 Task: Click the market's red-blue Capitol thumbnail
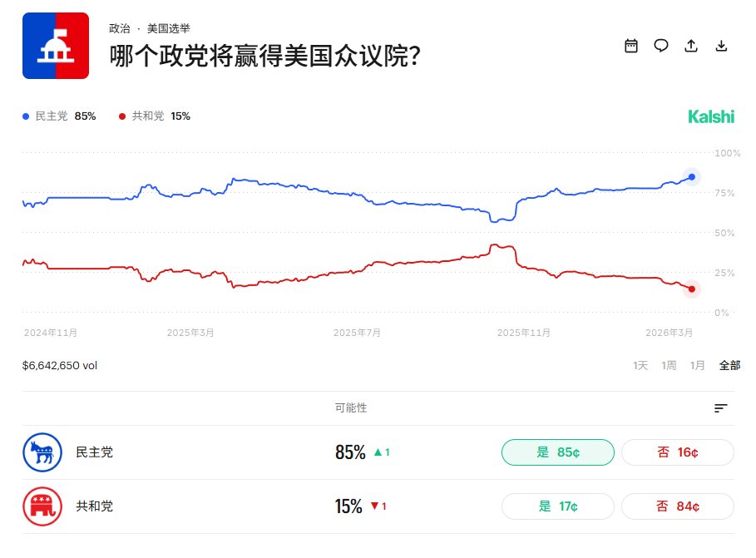click(x=56, y=46)
